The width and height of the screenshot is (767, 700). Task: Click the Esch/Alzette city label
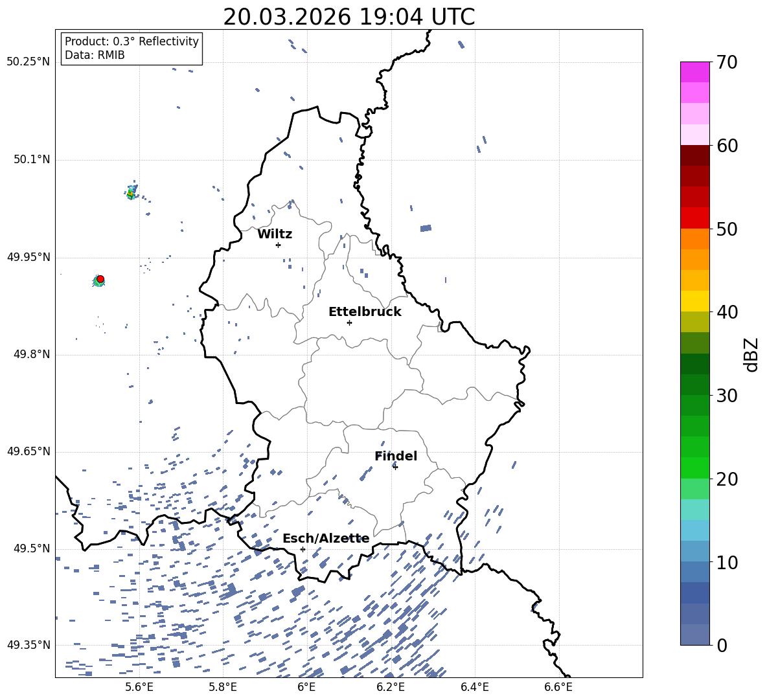(x=326, y=539)
